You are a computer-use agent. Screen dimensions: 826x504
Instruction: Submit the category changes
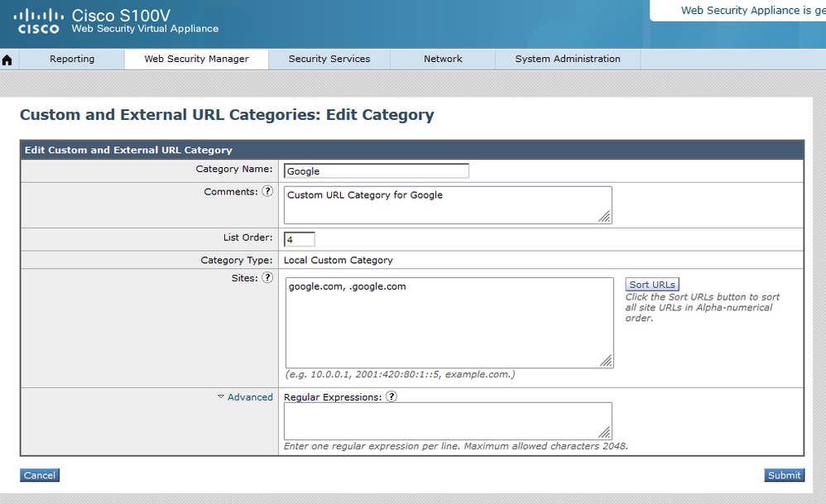(x=785, y=475)
